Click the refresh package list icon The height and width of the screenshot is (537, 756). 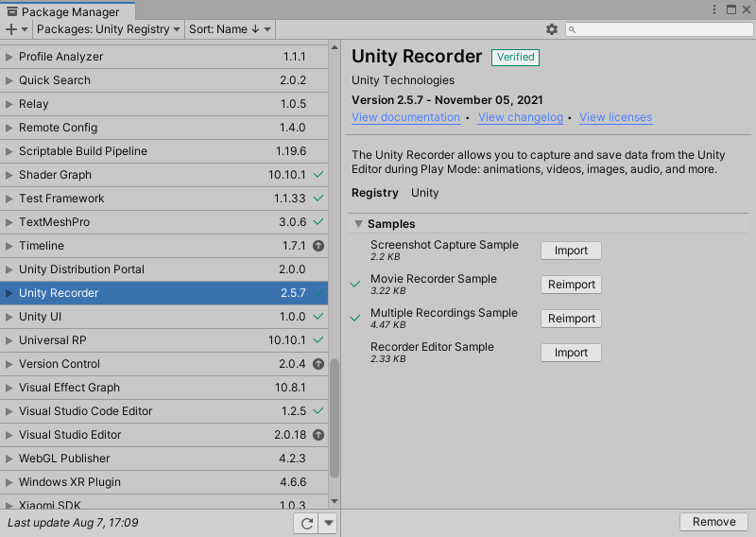(306, 523)
